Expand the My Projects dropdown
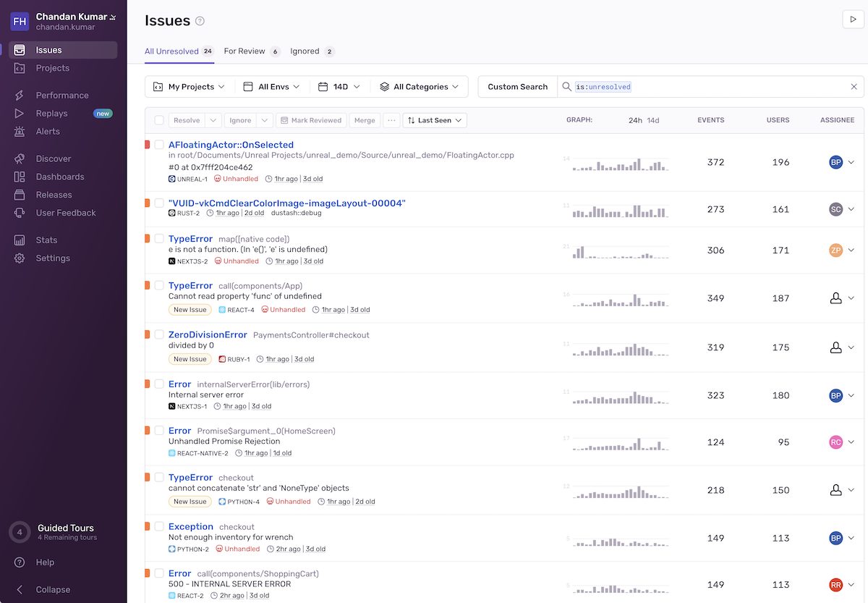 (x=190, y=87)
